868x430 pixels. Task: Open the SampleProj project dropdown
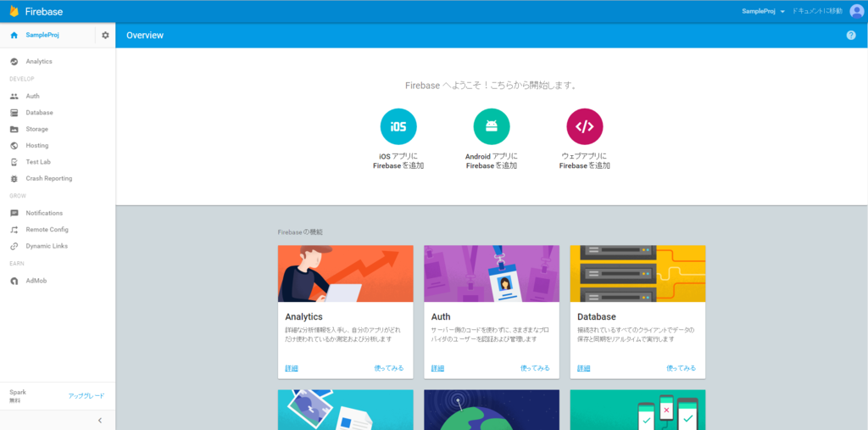[764, 11]
